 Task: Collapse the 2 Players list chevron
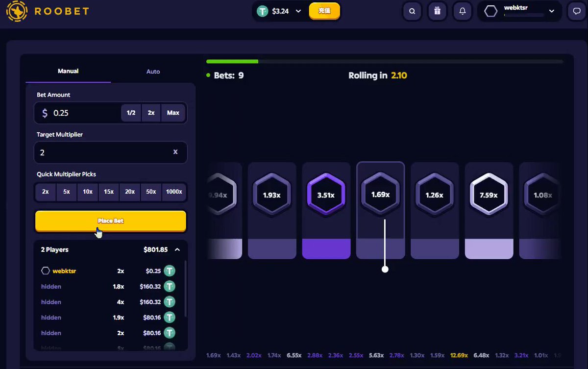point(177,249)
